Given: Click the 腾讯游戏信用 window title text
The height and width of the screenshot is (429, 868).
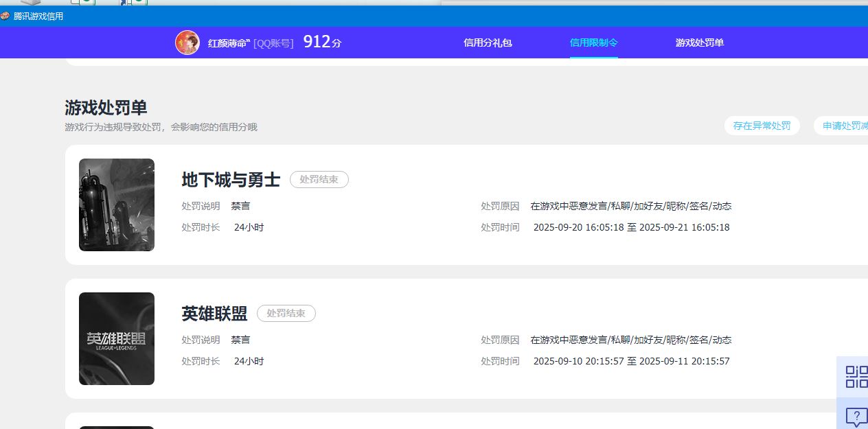Looking at the screenshot, I should (38, 16).
